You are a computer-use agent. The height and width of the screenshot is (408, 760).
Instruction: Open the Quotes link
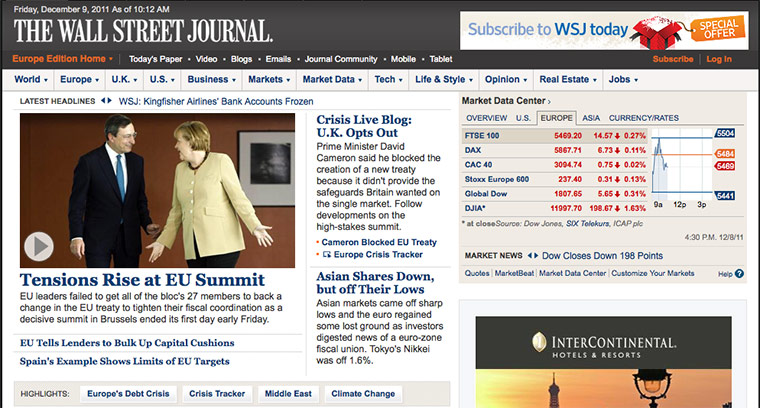(x=477, y=273)
